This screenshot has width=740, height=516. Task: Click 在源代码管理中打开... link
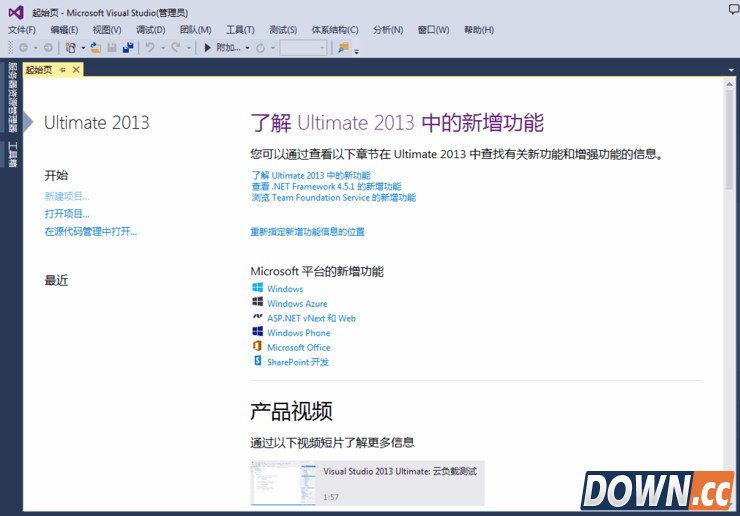[x=91, y=232]
